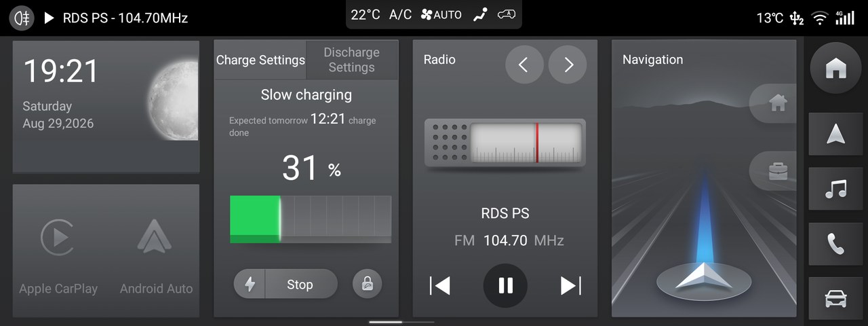This screenshot has width=868, height=326.
Task: Go to Home screen in sidebar
Action: (x=835, y=69)
